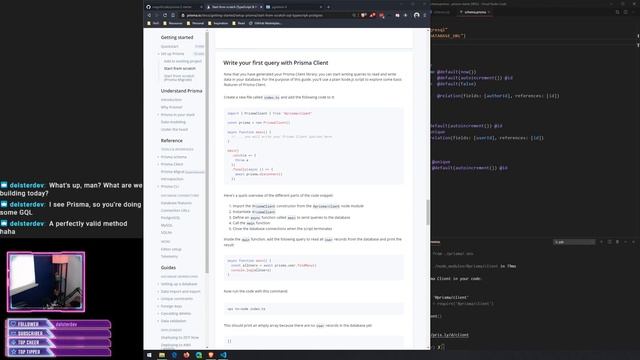The image size is (640, 360).
Task: Open 'Editor setup' sidebar link
Action: click(x=171, y=249)
